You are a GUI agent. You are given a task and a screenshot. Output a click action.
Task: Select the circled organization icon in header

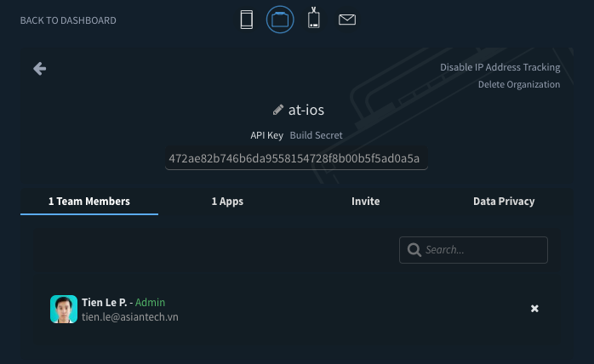click(x=280, y=20)
